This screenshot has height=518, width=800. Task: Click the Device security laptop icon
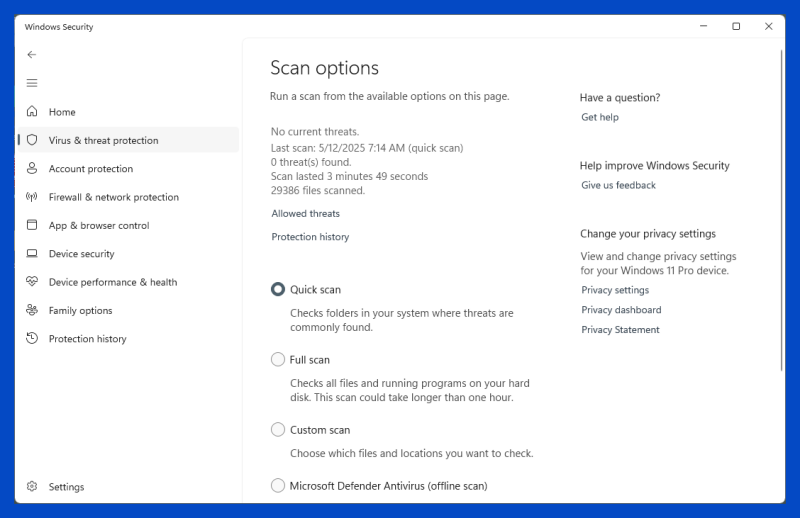coord(32,254)
